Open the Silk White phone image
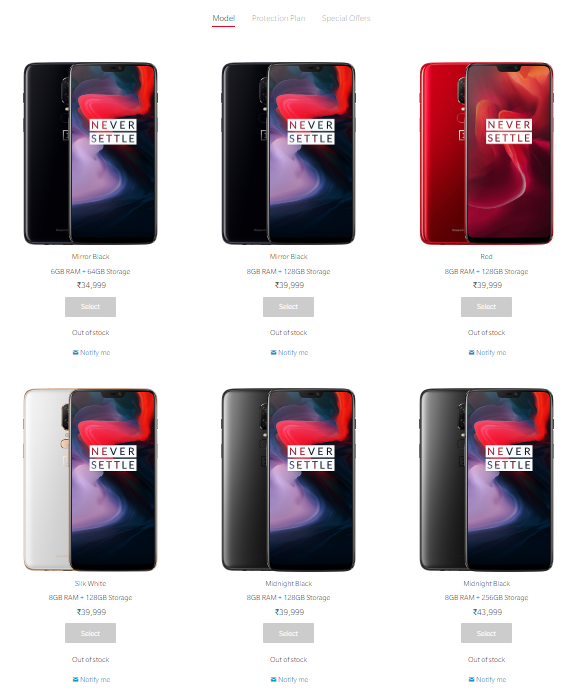The image size is (575, 695). (90, 480)
